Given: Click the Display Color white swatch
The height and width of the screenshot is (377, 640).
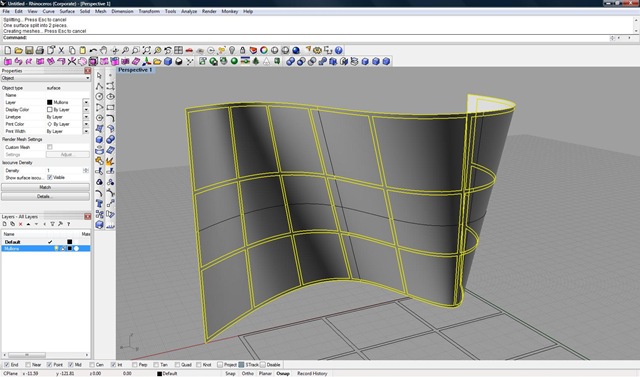Looking at the screenshot, I should (50, 110).
